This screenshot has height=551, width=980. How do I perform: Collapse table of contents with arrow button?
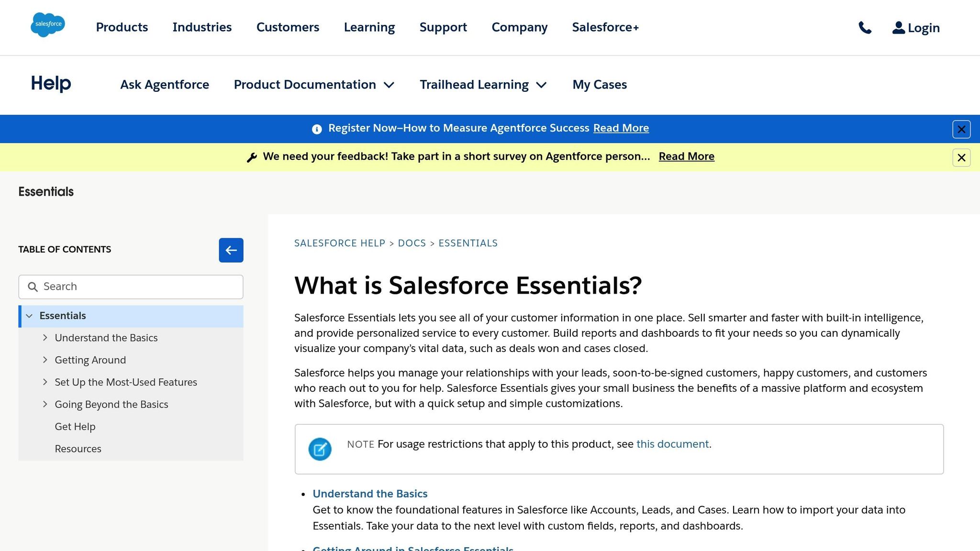(231, 250)
